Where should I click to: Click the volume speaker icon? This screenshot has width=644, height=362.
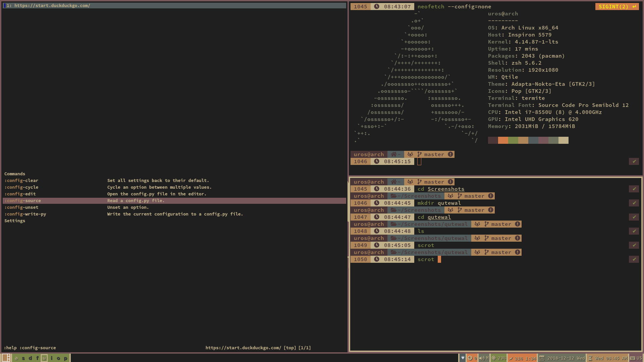[x=482, y=358]
